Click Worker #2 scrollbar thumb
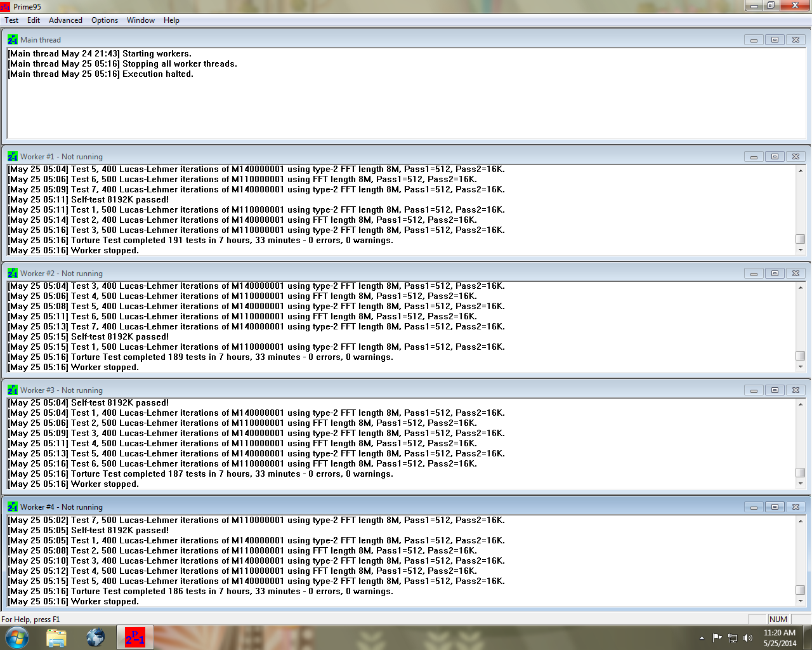 point(801,356)
